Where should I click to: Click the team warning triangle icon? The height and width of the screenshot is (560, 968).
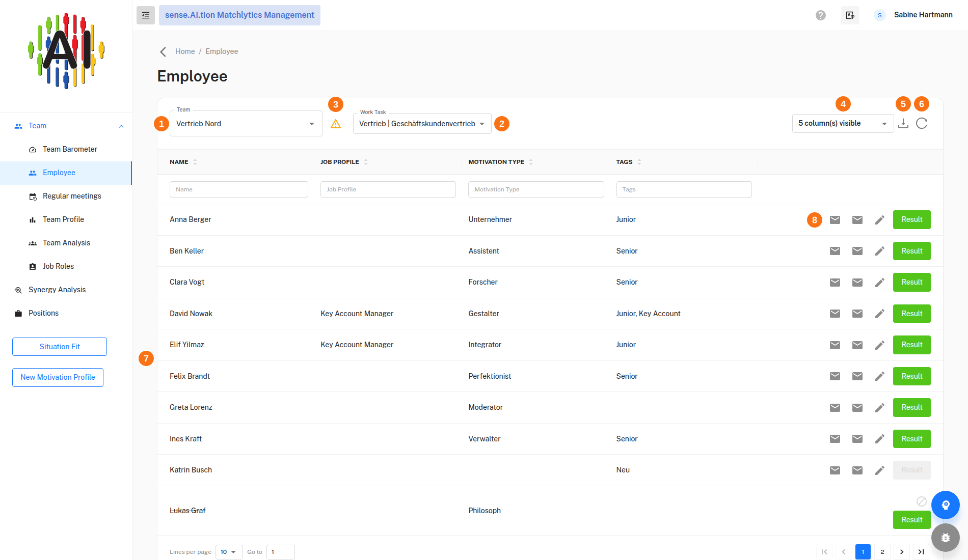click(x=336, y=124)
